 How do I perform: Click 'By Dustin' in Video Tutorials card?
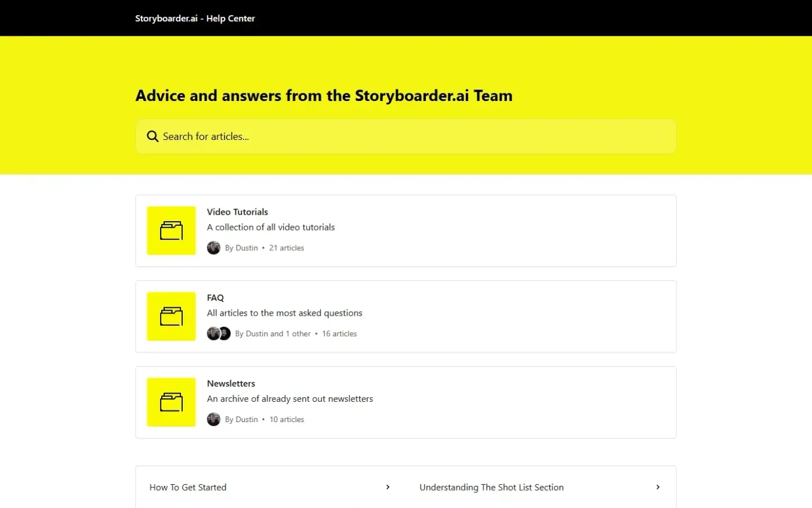pyautogui.click(x=241, y=248)
